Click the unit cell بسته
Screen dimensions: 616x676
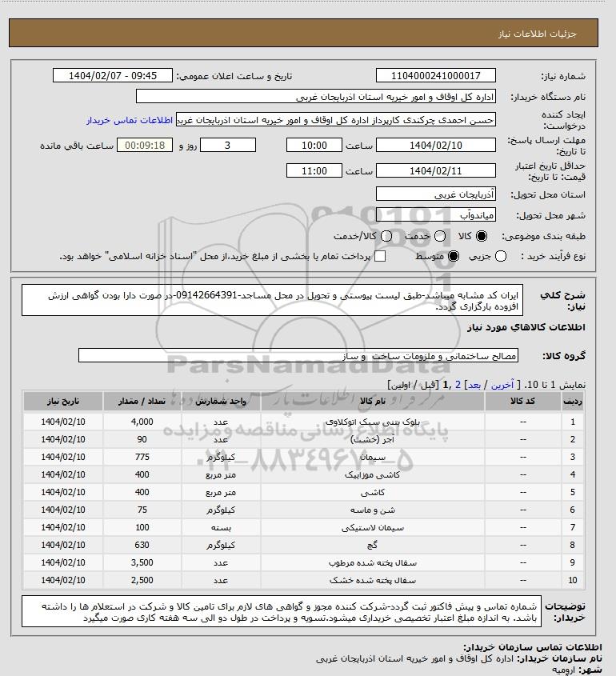point(221,527)
